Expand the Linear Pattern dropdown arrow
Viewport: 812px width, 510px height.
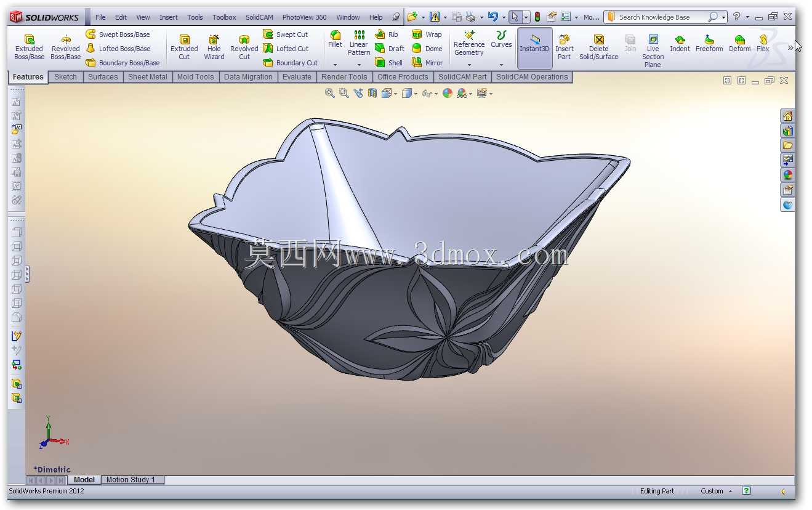(359, 65)
